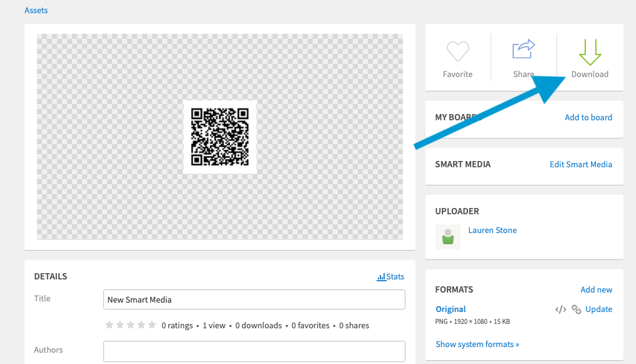
Task: Click the Share arrow icon
Action: 524,49
